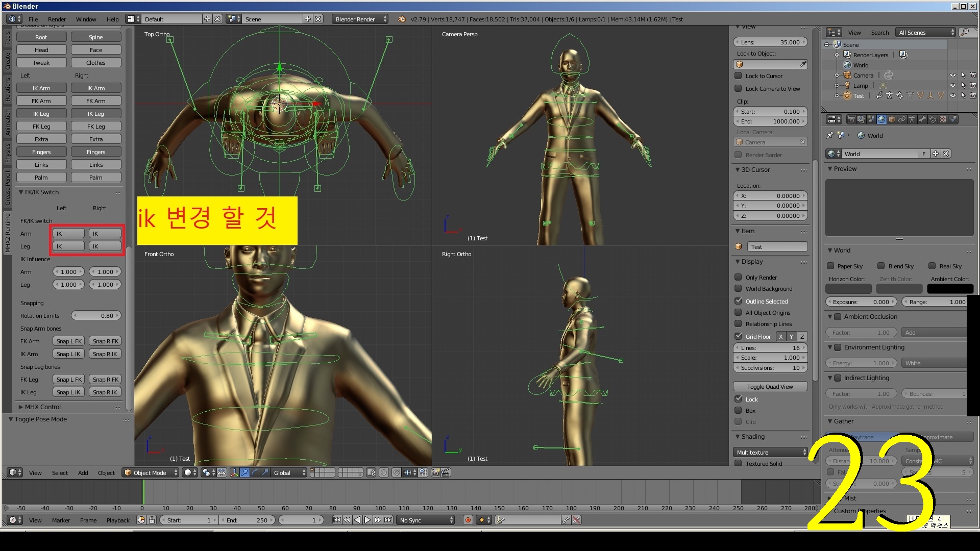This screenshot has width=980, height=551.
Task: Click the outliner filter search magnifier
Action: point(965,33)
